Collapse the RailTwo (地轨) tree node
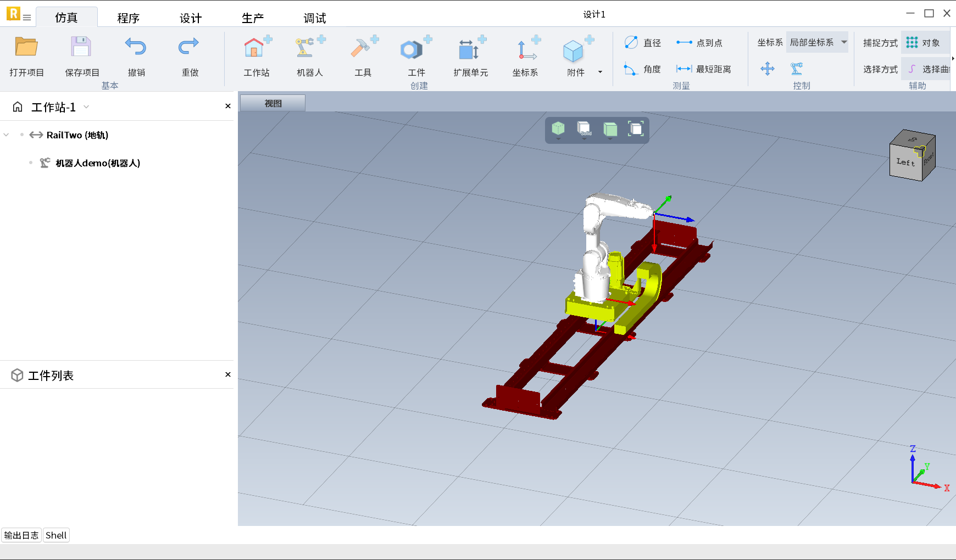Screen dimensions: 956x560 coord(7,135)
